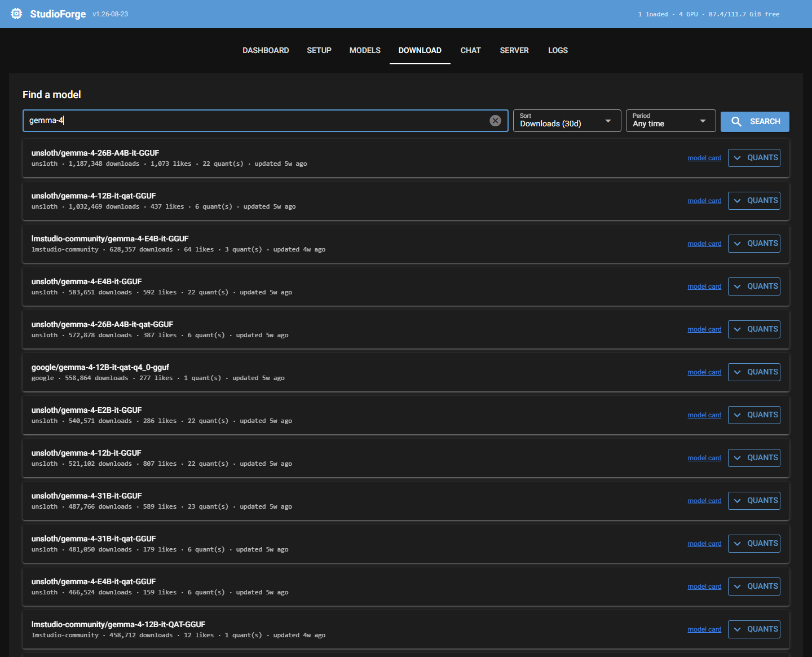Open the Chat tab
The height and width of the screenshot is (657, 812).
pos(471,50)
